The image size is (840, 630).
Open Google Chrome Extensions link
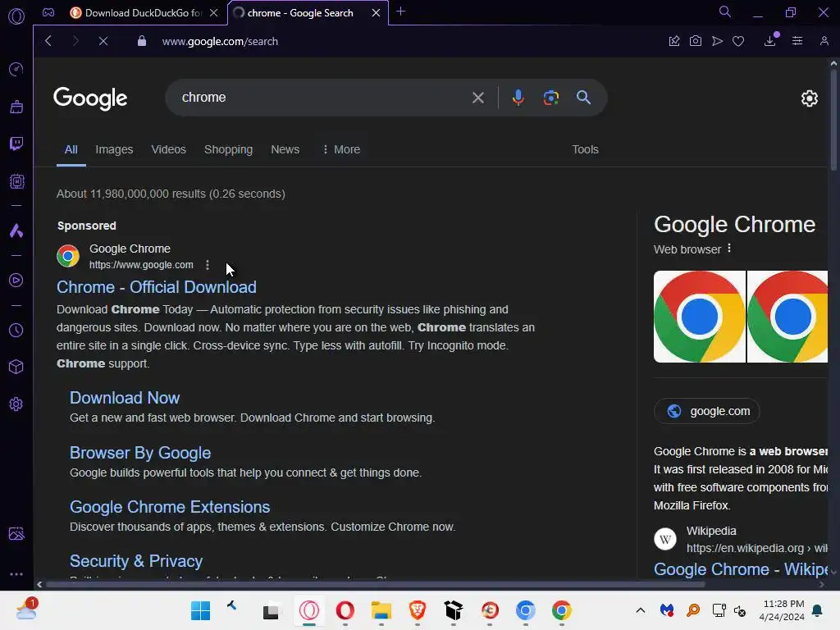170,507
